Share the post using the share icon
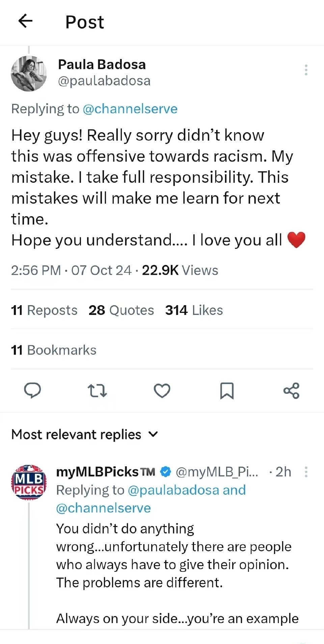Screen dimensions: 324x644 point(291,391)
